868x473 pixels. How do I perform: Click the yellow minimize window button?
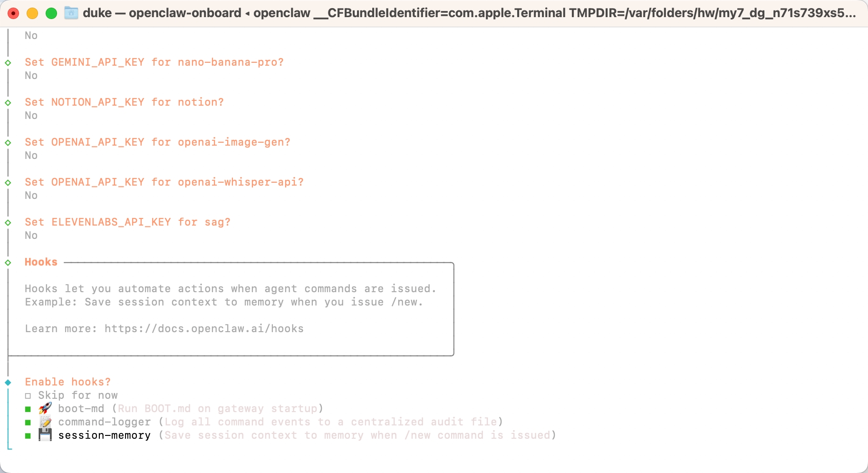coord(32,13)
